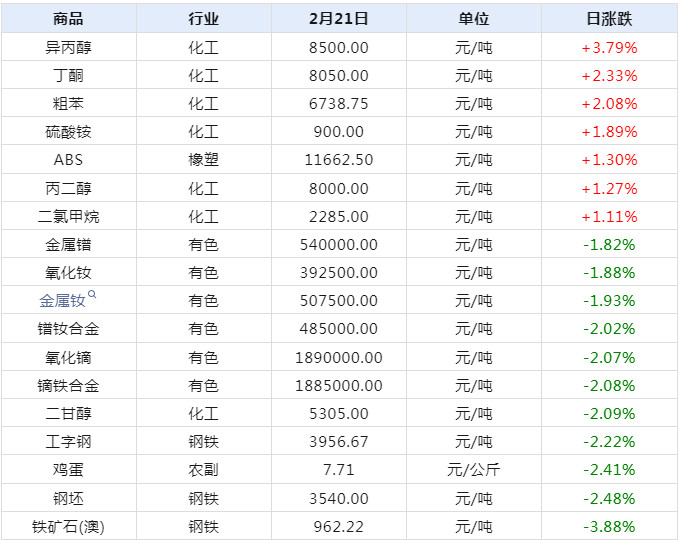This screenshot has width=680, height=543.
Task: Click the 橡塑 industry cell
Action: [x=203, y=160]
